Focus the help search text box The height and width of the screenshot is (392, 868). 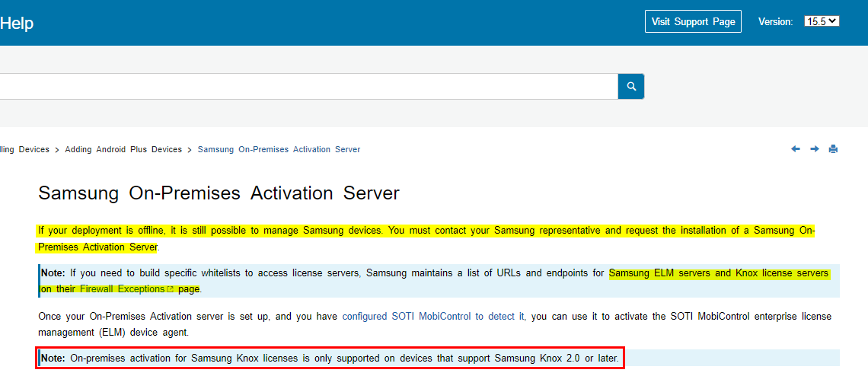pos(305,87)
